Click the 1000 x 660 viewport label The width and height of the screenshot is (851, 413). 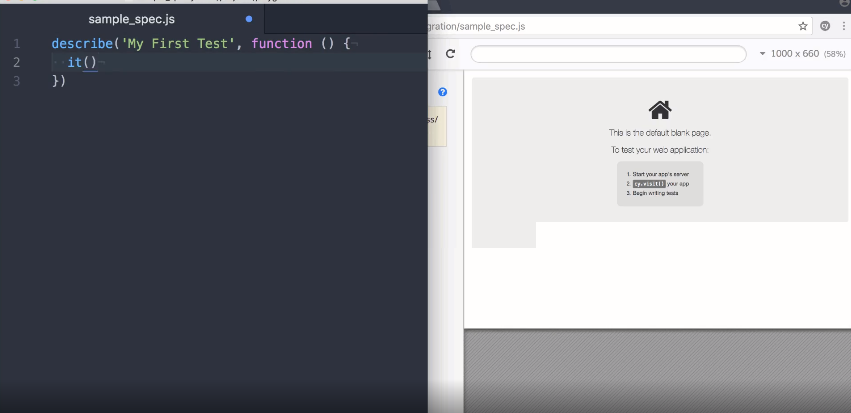tap(795, 54)
